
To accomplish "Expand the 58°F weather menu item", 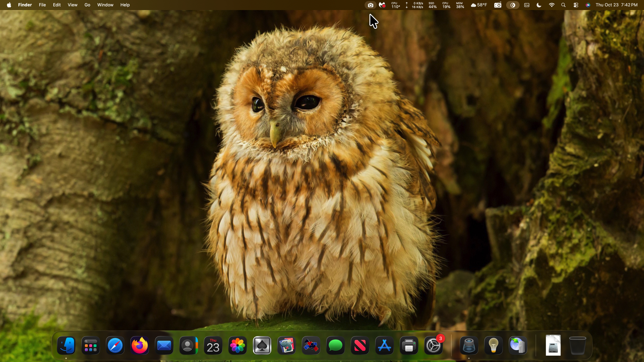I will pos(479,5).
